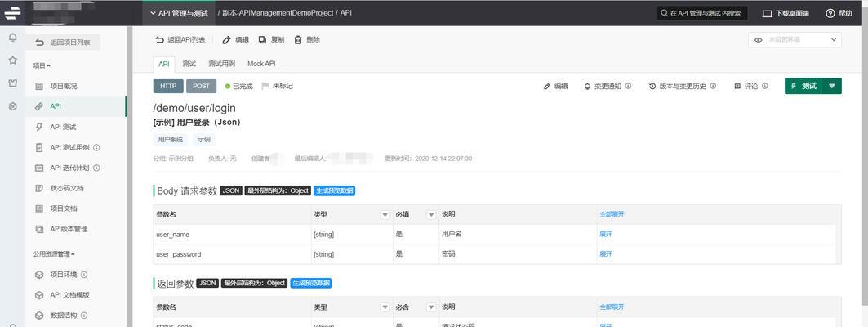Click 删除 delete toolbar button
868x327 pixels.
pos(307,40)
